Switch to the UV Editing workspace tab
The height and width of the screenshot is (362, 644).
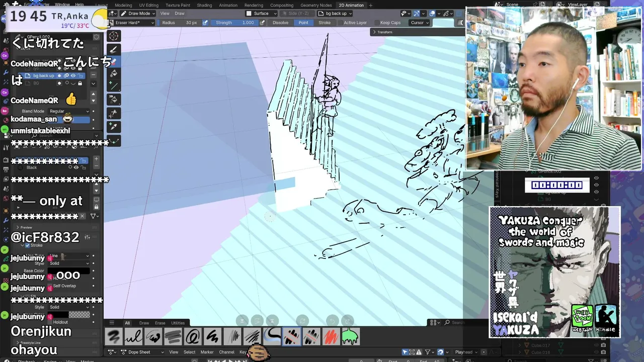pyautogui.click(x=148, y=5)
